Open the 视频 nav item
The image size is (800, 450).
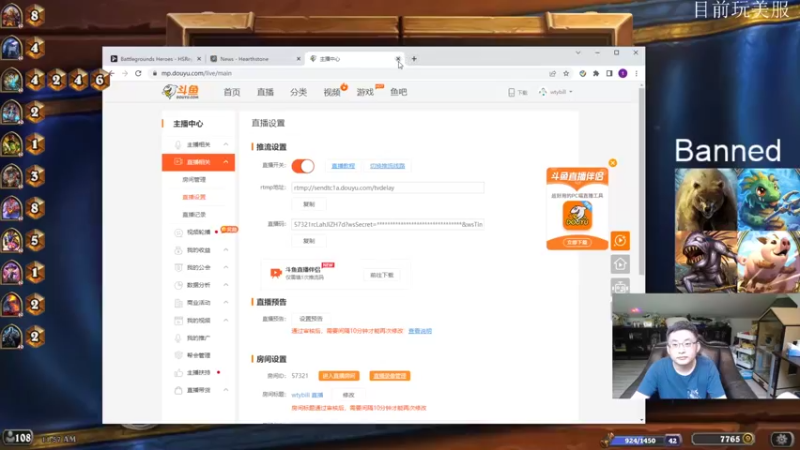click(332, 92)
